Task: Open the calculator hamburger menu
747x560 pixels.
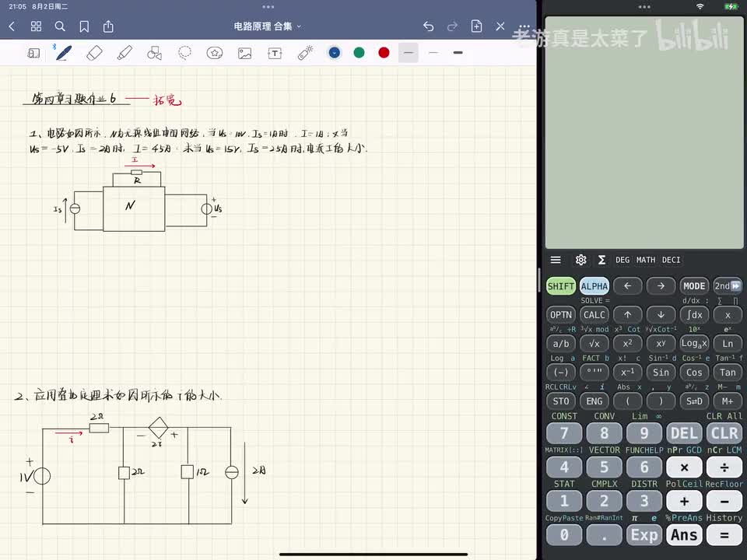Action: click(x=556, y=260)
